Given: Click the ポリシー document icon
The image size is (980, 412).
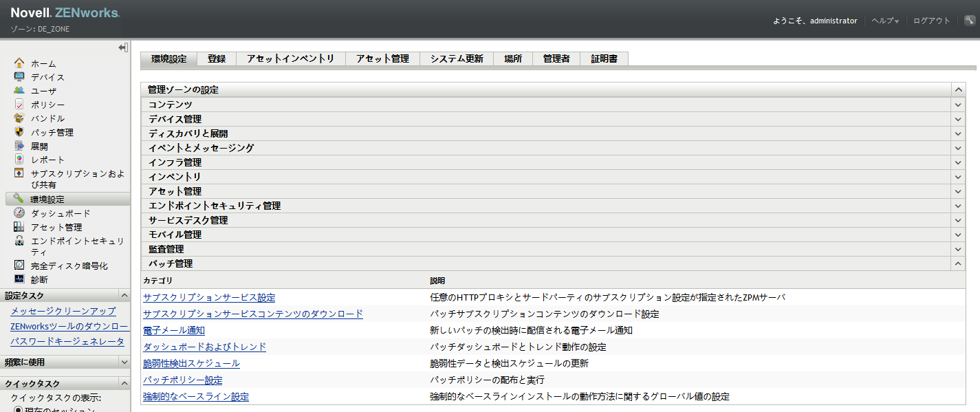Looking at the screenshot, I should (x=19, y=105).
